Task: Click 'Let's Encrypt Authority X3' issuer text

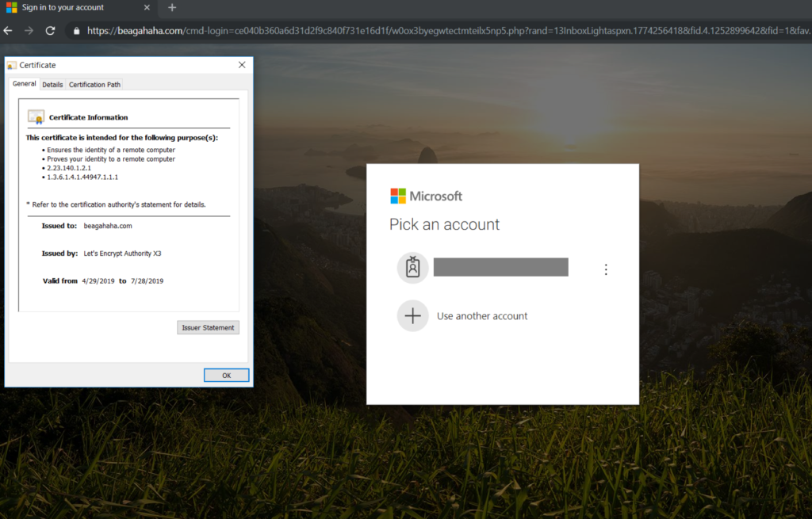Action: (122, 254)
